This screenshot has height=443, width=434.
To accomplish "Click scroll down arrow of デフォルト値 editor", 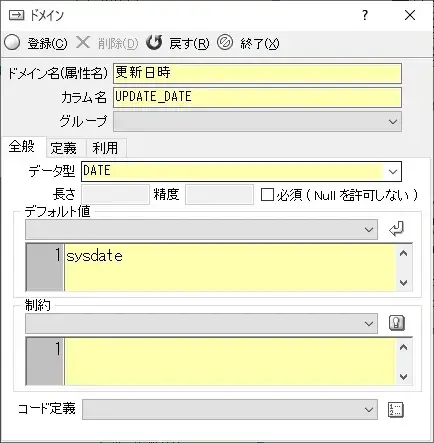I will coord(403,283).
